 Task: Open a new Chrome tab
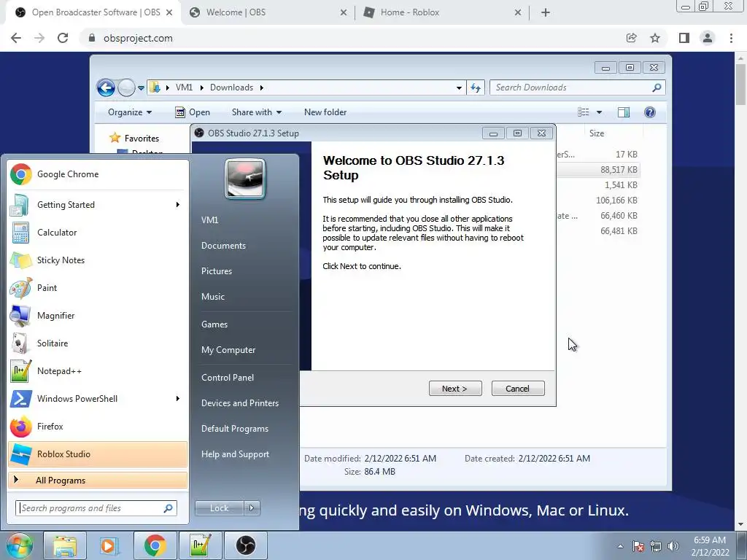(x=546, y=12)
